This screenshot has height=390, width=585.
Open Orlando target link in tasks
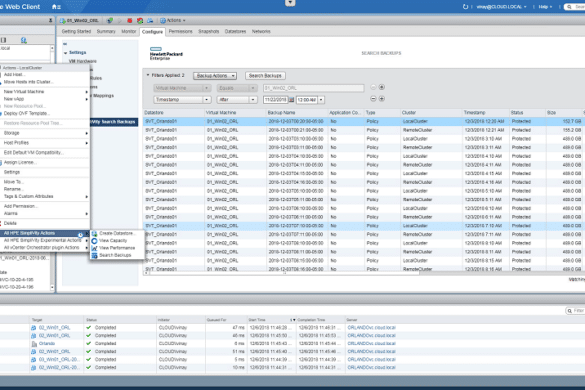coord(47,344)
